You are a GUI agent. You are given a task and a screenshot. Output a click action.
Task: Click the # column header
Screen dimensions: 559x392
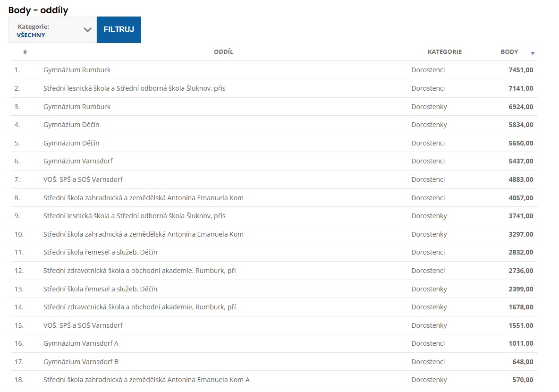(x=25, y=52)
